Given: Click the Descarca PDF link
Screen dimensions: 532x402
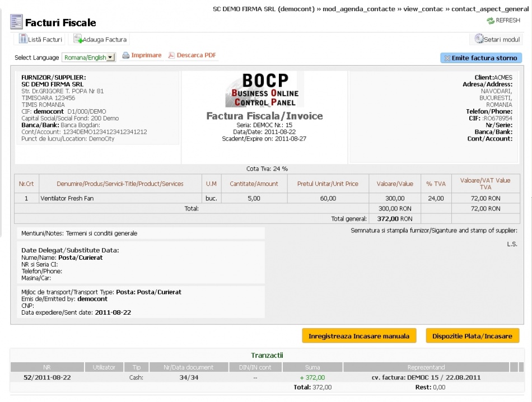Looking at the screenshot, I should [x=196, y=55].
